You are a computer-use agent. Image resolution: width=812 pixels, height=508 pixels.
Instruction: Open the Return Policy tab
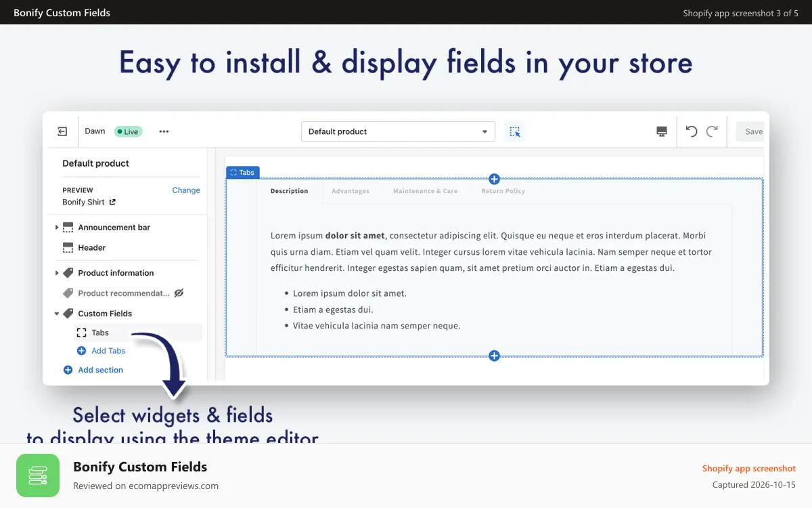coord(503,191)
